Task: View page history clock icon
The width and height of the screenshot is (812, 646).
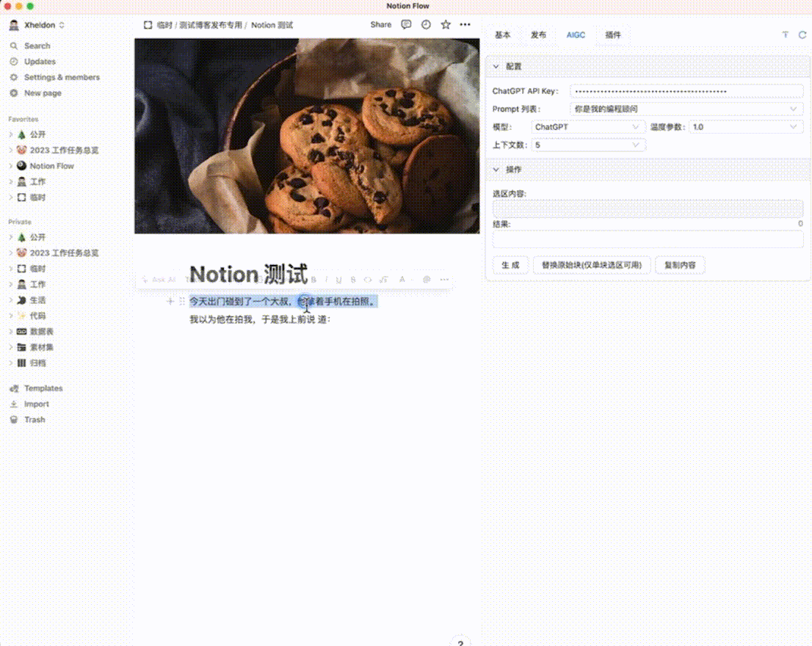Action: [x=426, y=24]
